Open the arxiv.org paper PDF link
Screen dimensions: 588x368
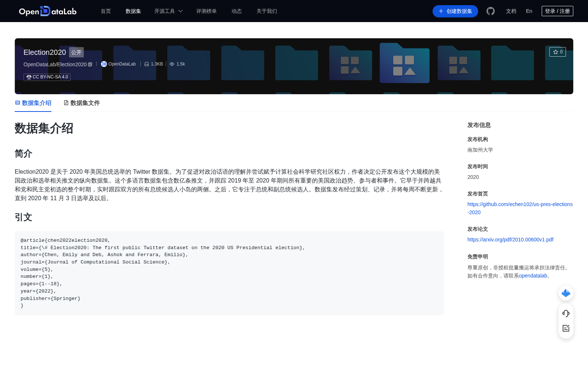[510, 240]
